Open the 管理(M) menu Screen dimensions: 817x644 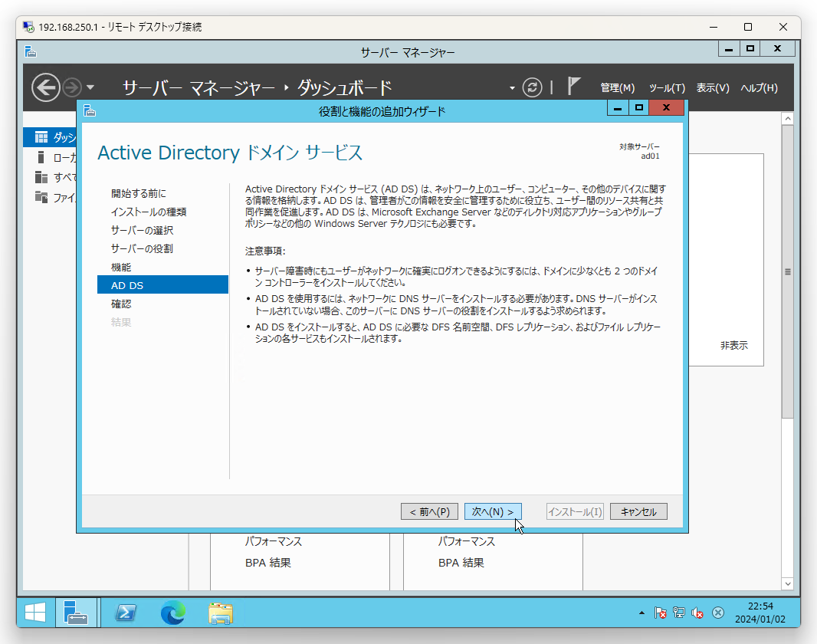[618, 88]
